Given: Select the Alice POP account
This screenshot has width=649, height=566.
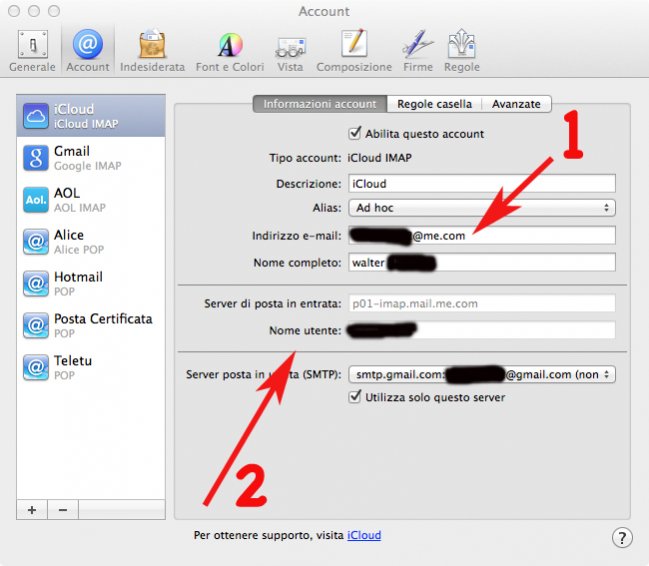Looking at the screenshot, I should [91, 241].
